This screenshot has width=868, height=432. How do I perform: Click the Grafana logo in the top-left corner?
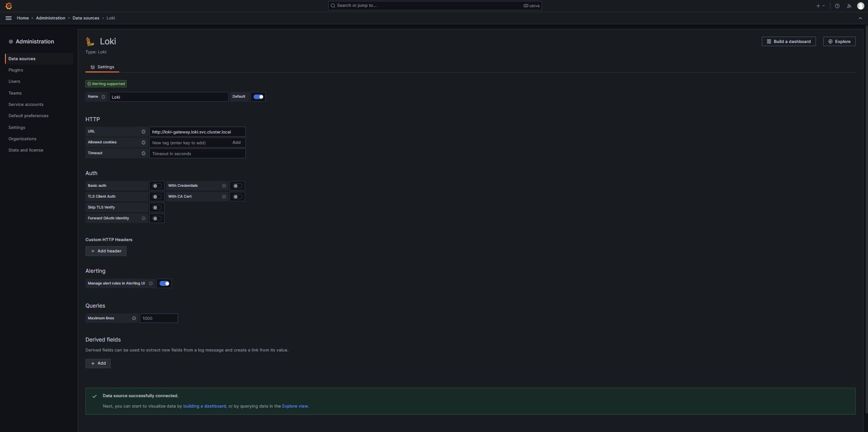point(8,6)
